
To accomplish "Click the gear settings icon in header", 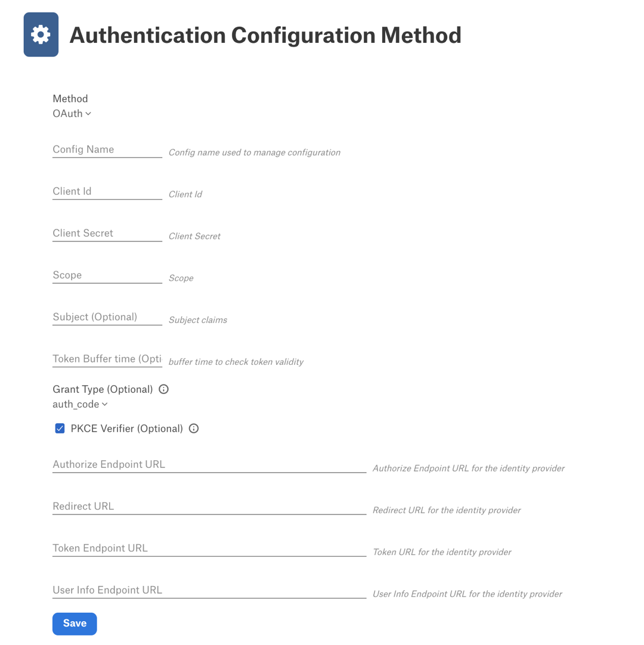I will click(41, 35).
